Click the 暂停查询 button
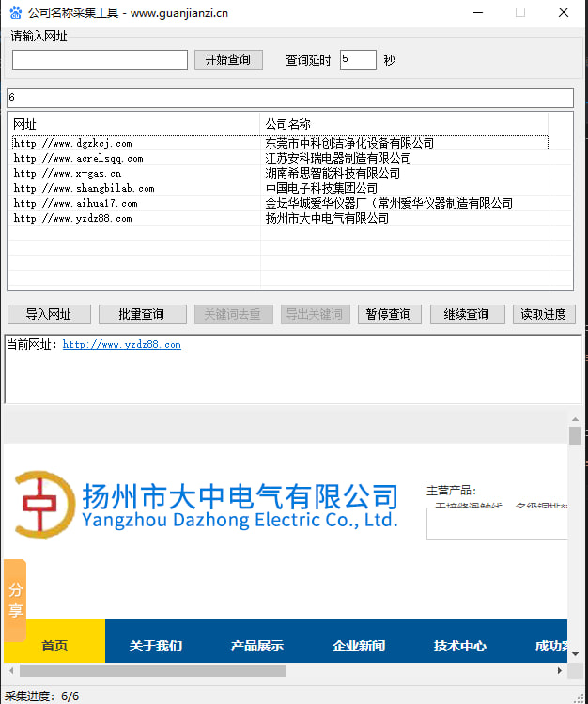This screenshot has width=588, height=704. [x=389, y=314]
